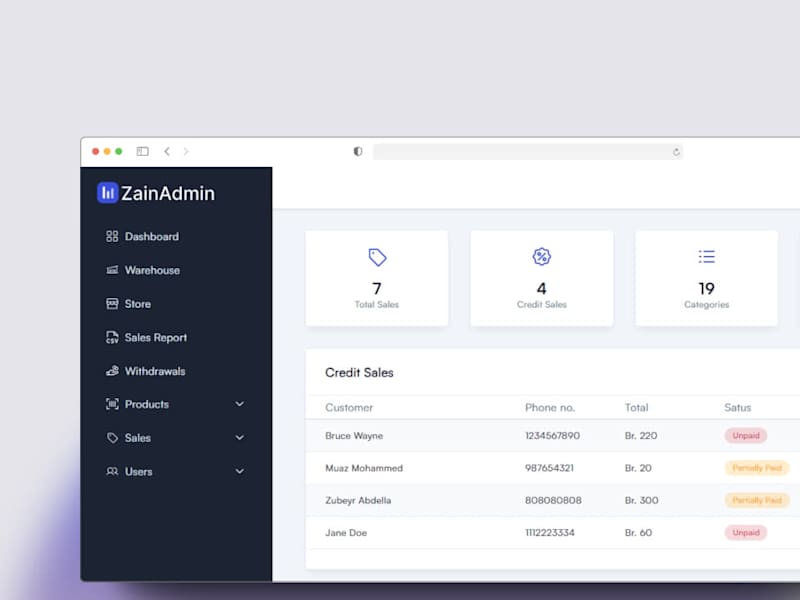Expand the Sales submenu chevron
Image resolution: width=800 pixels, height=600 pixels.
click(239, 438)
